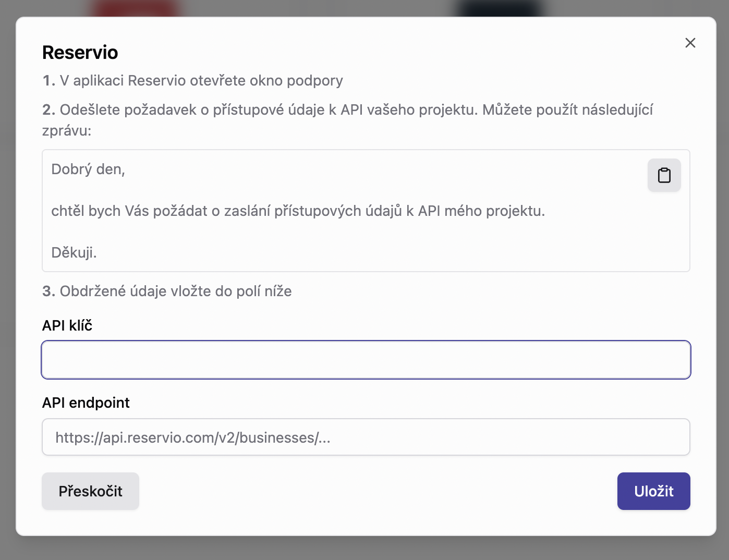Select the copy-to-clipboard button beside the message
Screen dimensions: 729x560
click(664, 175)
